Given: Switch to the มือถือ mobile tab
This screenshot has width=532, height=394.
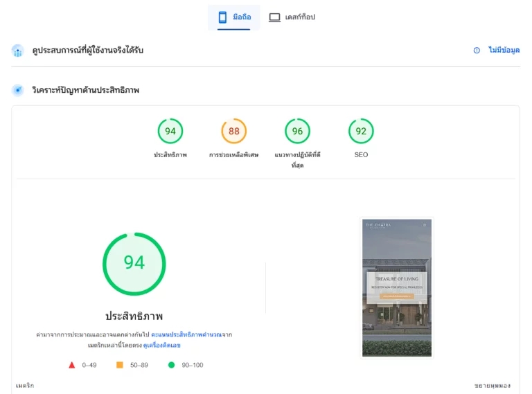Looking at the screenshot, I should (x=233, y=17).
